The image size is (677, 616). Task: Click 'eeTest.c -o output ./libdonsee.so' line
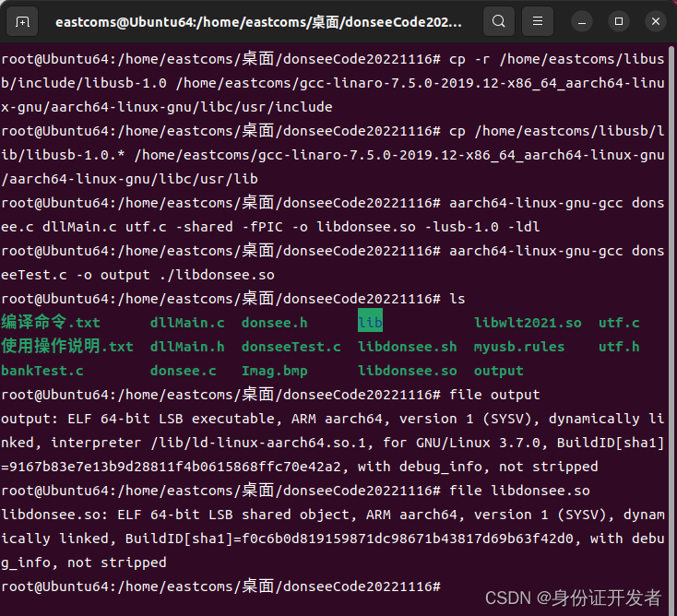coord(137,275)
